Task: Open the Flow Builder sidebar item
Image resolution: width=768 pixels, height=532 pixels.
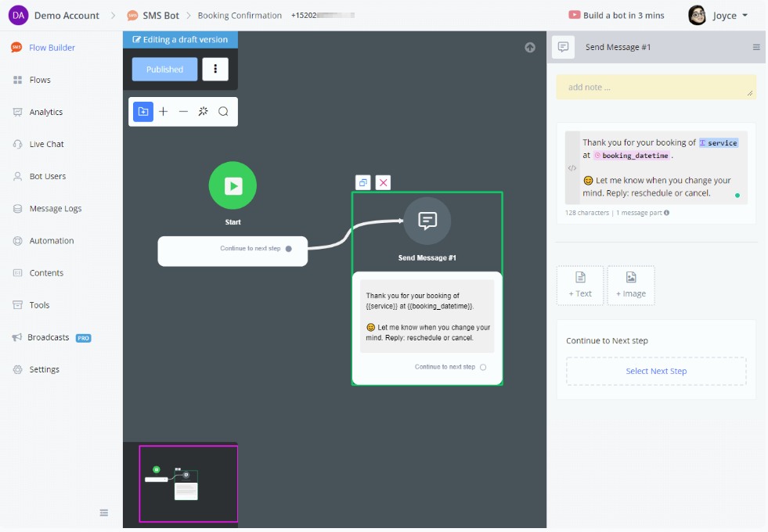Action: [x=43, y=48]
